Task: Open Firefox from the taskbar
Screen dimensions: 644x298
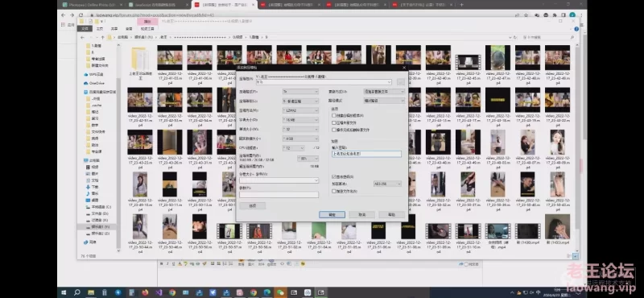Action: (x=145, y=292)
